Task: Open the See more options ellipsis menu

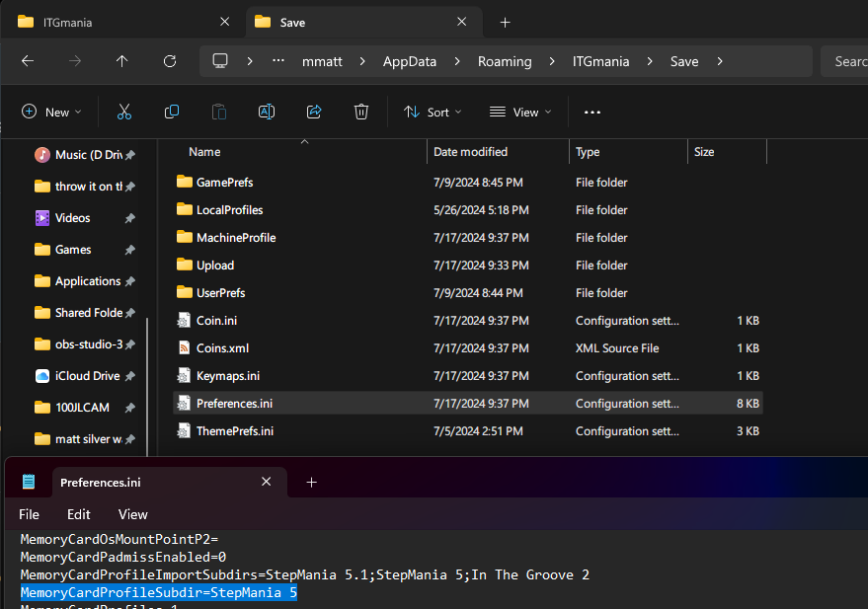Action: pos(592,113)
